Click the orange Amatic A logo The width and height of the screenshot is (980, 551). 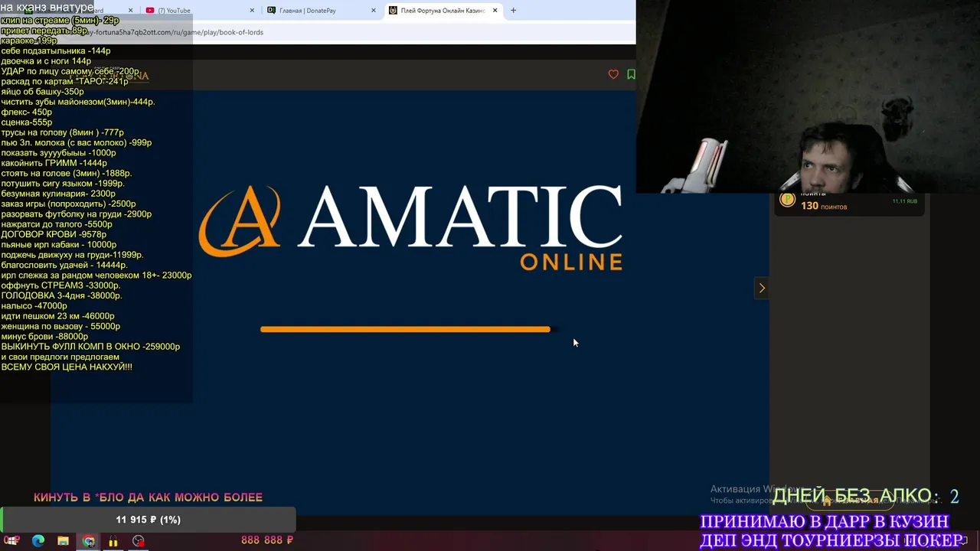pos(240,220)
